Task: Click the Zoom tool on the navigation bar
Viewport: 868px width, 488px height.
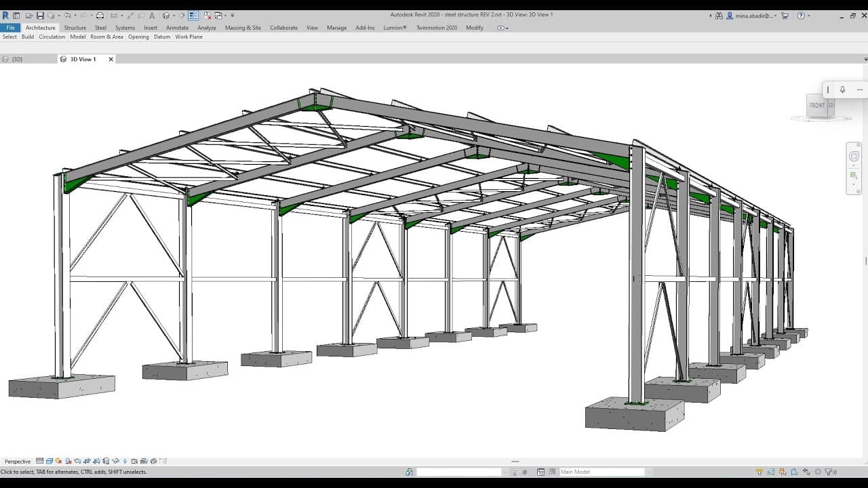Action: pos(854,176)
